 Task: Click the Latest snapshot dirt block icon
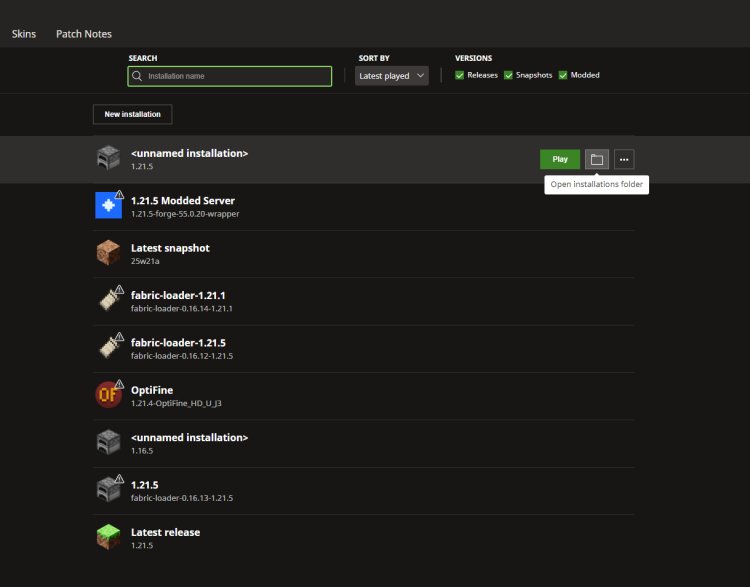pos(108,253)
